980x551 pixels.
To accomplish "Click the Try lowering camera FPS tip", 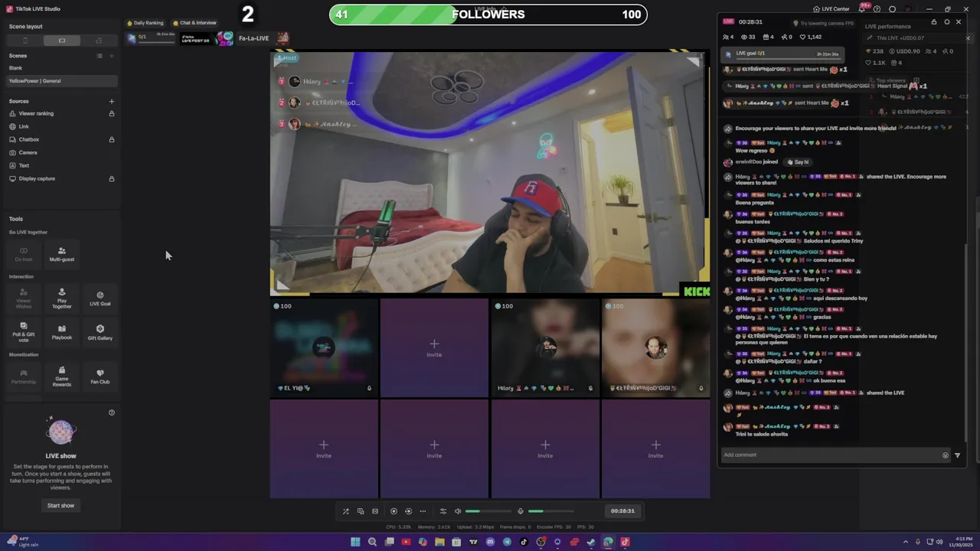I will tap(823, 23).
